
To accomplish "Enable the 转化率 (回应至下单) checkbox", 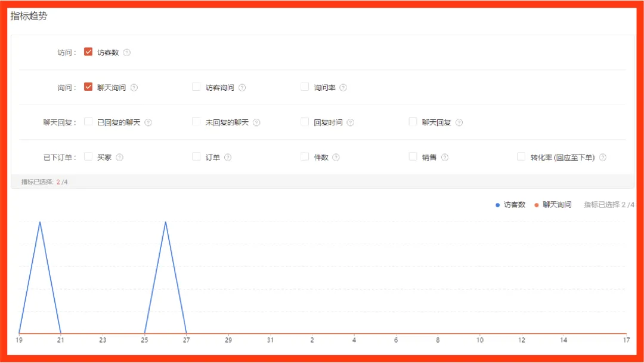I will coord(521,156).
